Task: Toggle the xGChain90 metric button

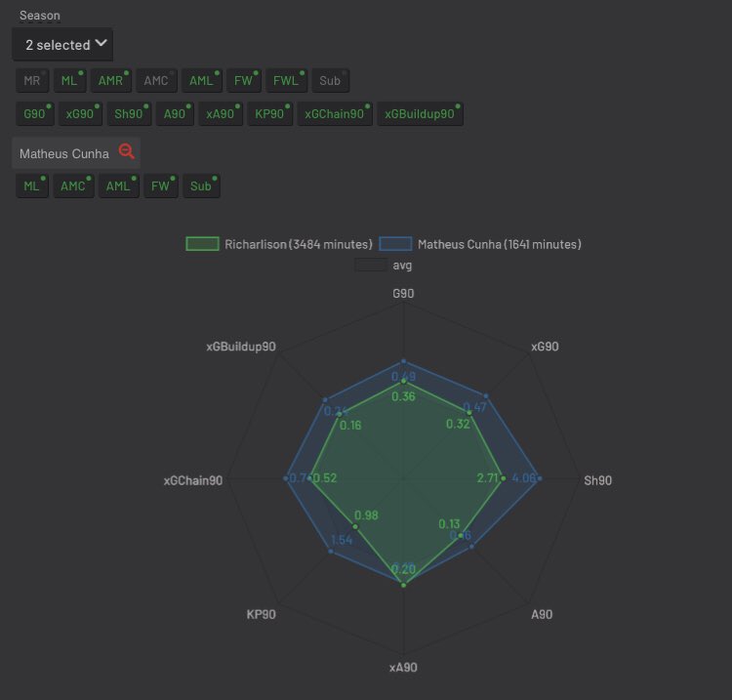Action: coord(335,114)
